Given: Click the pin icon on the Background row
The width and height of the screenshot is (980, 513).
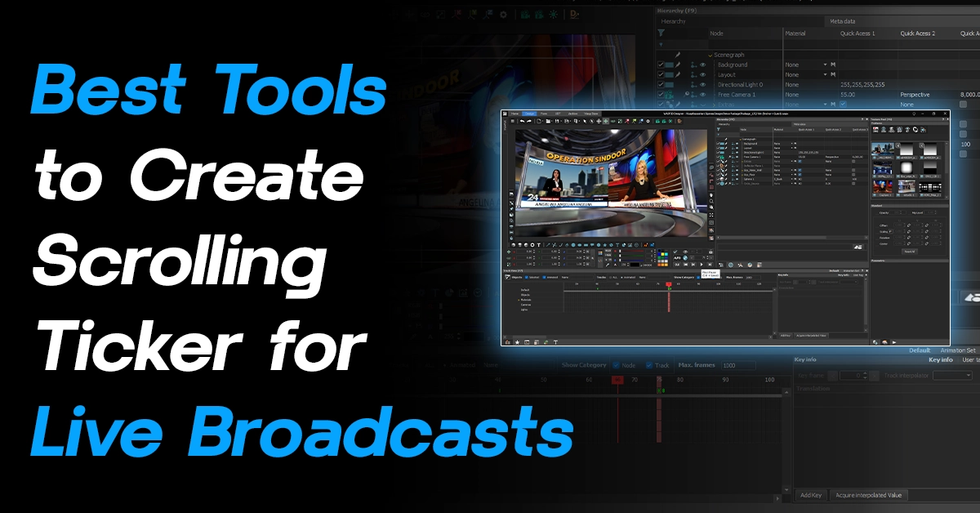Looking at the screenshot, I should tap(677, 65).
